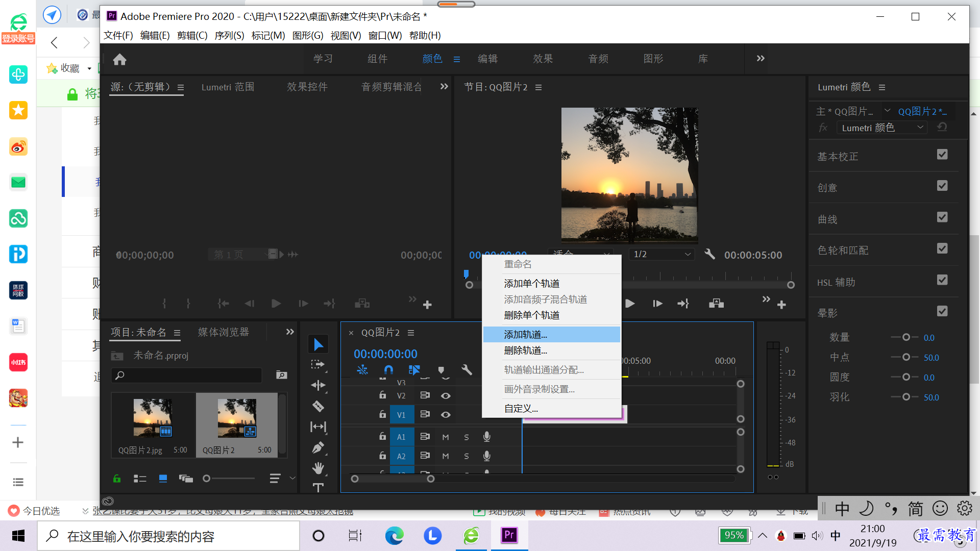Open the Lumetri 颜色 effect dropdown
Screen dimensions: 980x551
click(x=883, y=128)
